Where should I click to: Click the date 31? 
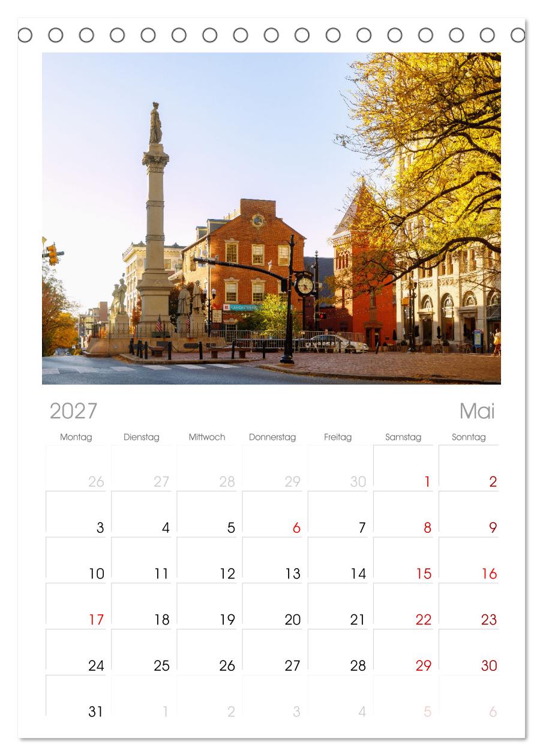97,712
